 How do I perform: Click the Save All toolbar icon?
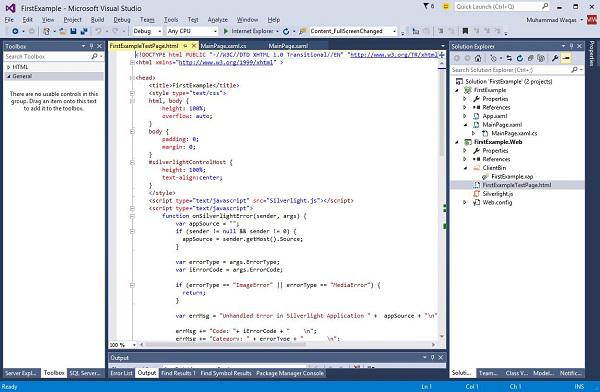[84, 31]
